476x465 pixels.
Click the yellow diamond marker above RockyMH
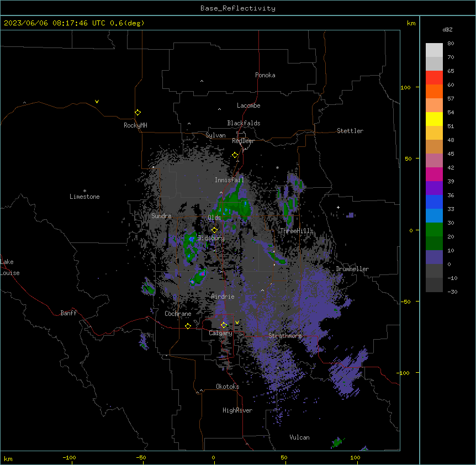point(137,113)
